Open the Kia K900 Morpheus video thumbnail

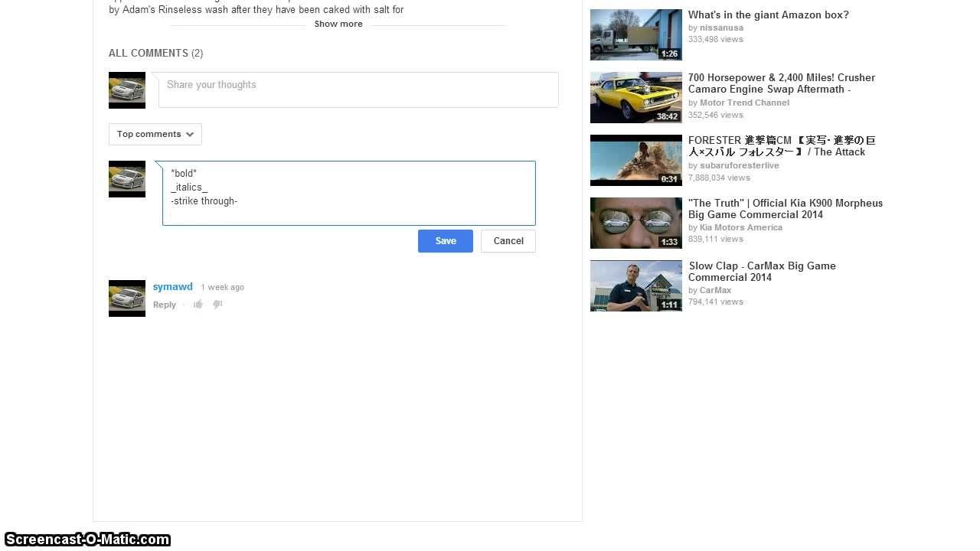pos(636,223)
